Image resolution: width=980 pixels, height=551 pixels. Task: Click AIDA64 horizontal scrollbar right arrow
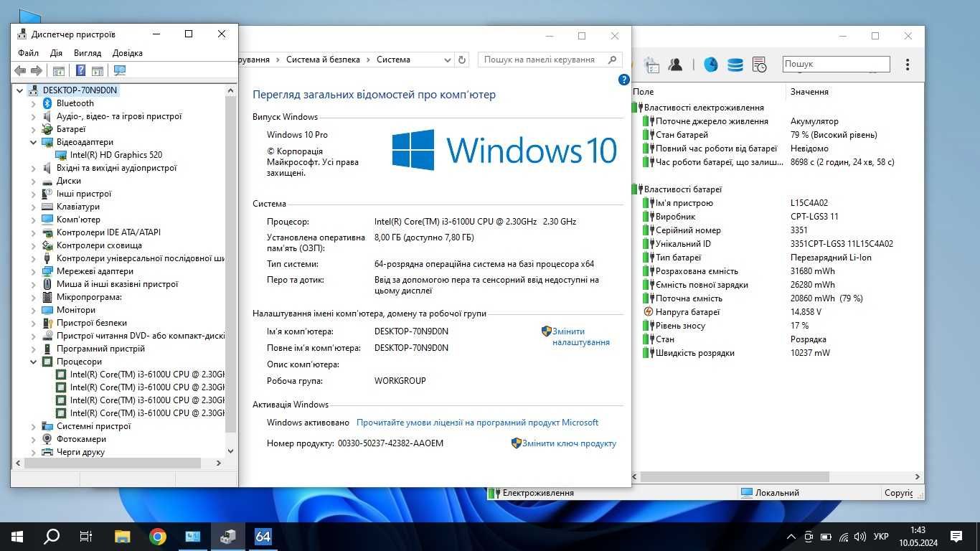point(916,476)
